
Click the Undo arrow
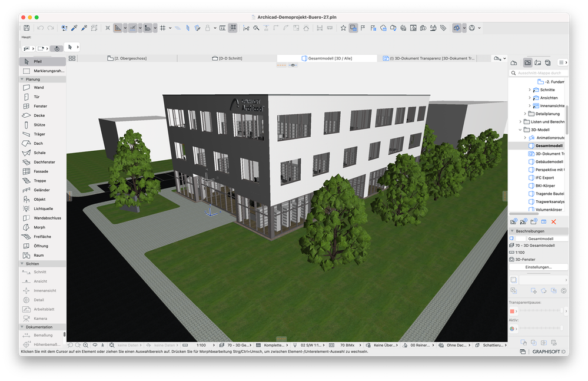pos(41,28)
